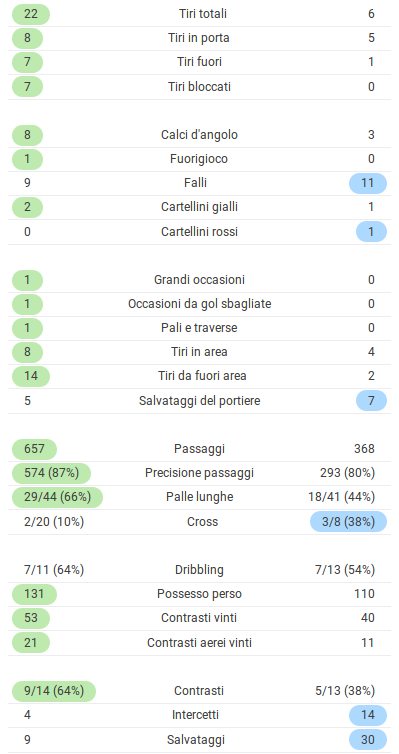
Task: Click the Palle lunghe label
Action: pyautogui.click(x=200, y=497)
